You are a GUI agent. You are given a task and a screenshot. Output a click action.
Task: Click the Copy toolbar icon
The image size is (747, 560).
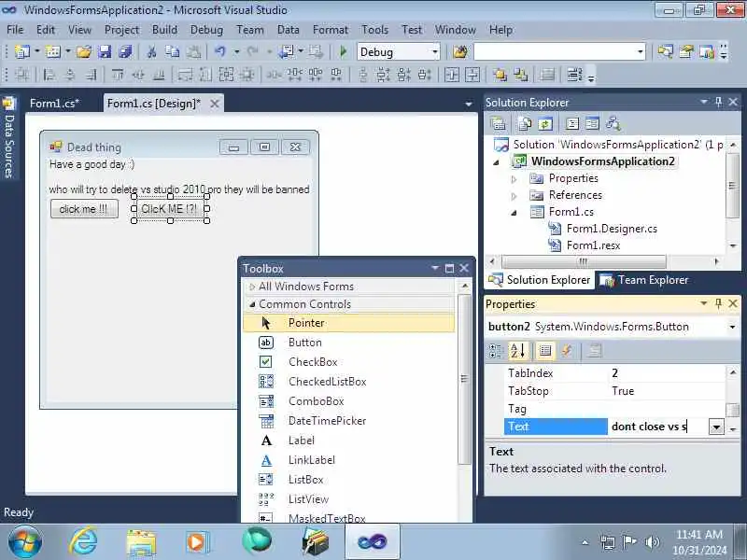pyautogui.click(x=172, y=51)
